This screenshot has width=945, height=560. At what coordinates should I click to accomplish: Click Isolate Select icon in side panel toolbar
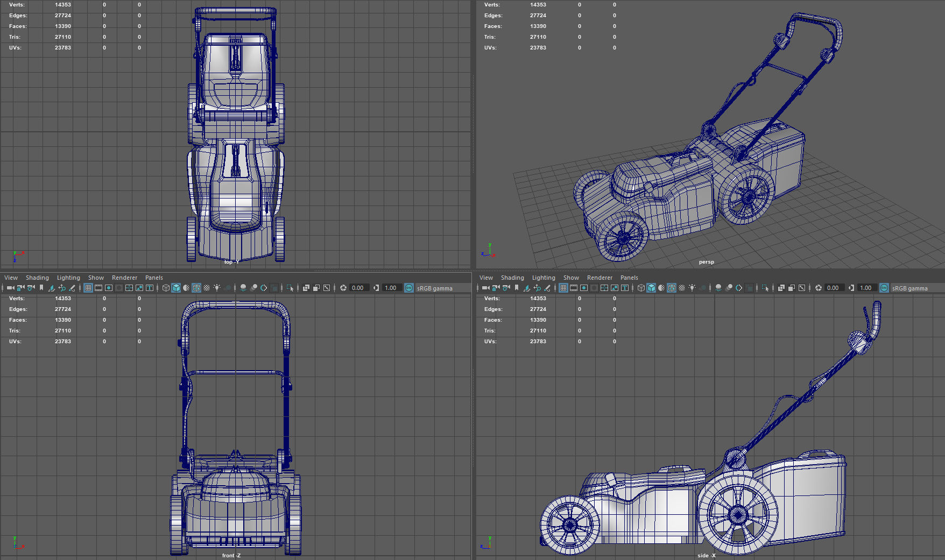coord(765,288)
